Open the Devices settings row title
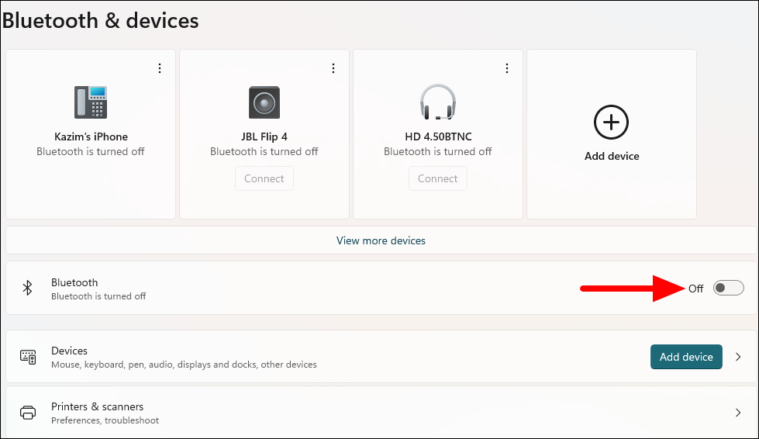 69,350
